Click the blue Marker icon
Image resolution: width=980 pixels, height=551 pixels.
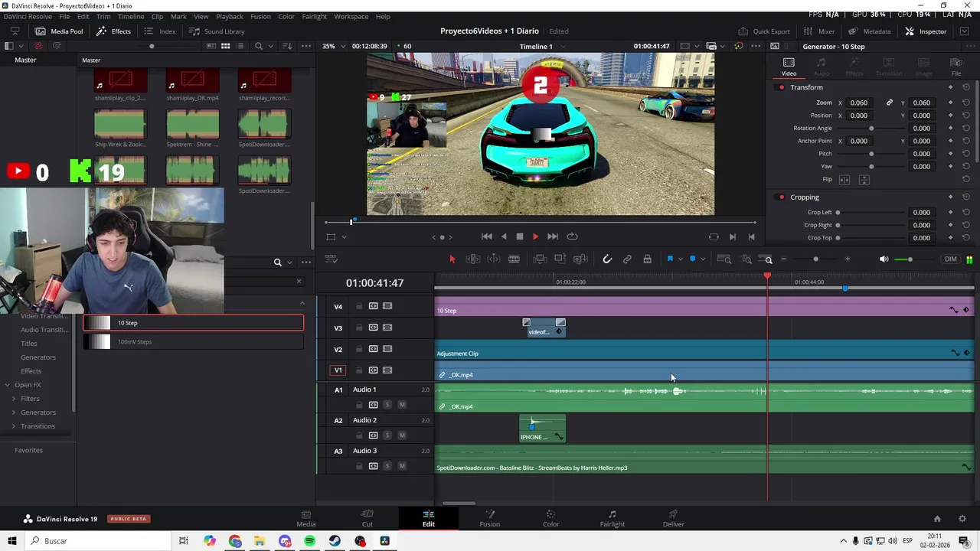click(692, 259)
